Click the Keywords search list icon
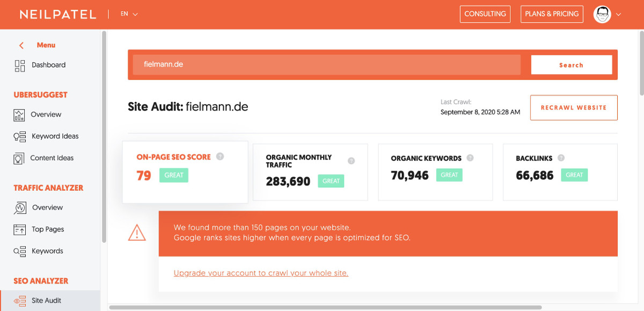The height and width of the screenshot is (311, 644). pyautogui.click(x=19, y=251)
